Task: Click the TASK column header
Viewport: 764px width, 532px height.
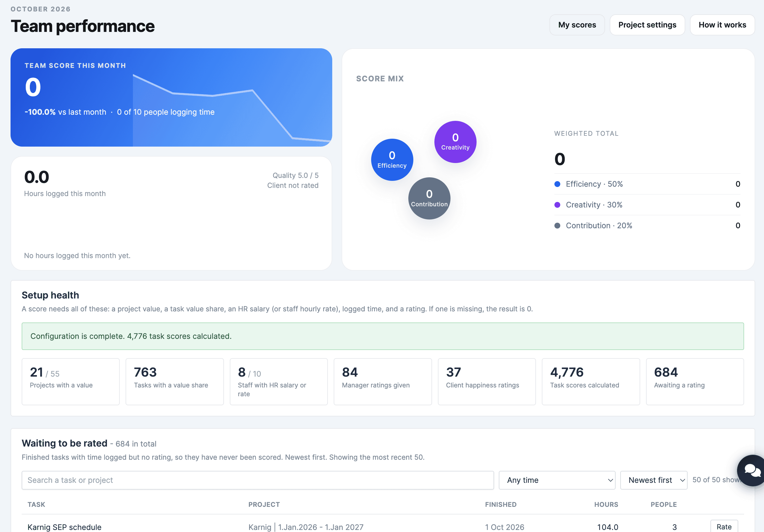Action: (36, 504)
